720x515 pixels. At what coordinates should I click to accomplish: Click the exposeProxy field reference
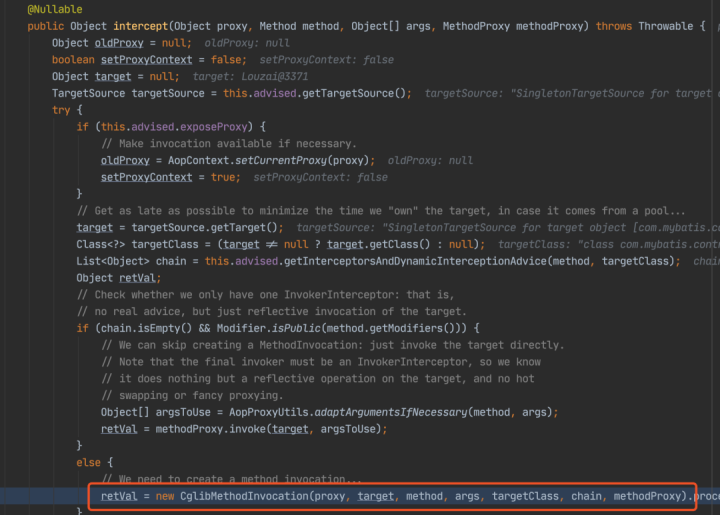(x=214, y=127)
